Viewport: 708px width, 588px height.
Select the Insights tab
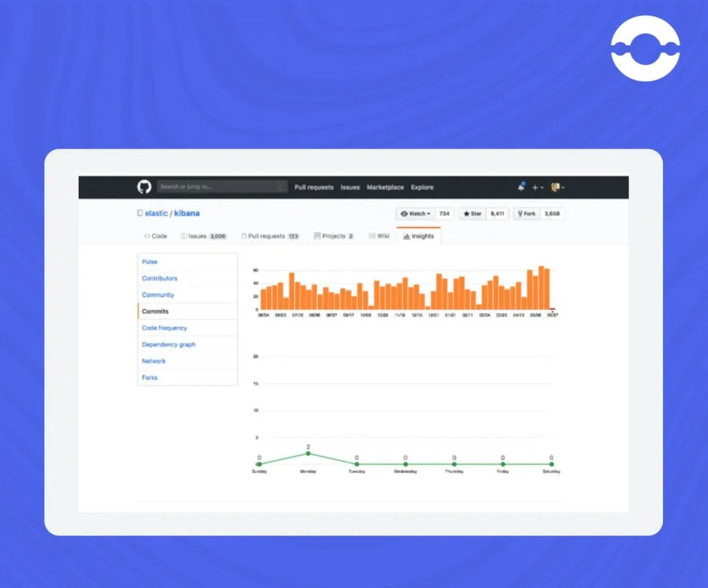pos(418,236)
